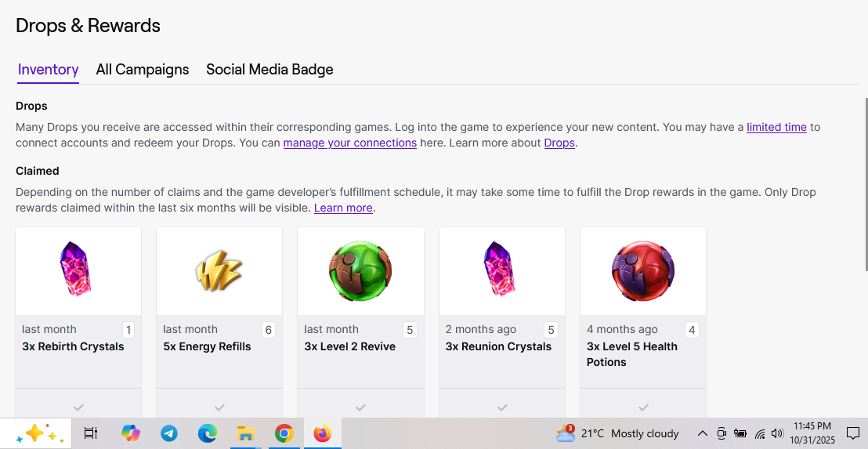This screenshot has height=449, width=868.
Task: Select the '3x Rebirth Crystals' title
Action: 73,346
